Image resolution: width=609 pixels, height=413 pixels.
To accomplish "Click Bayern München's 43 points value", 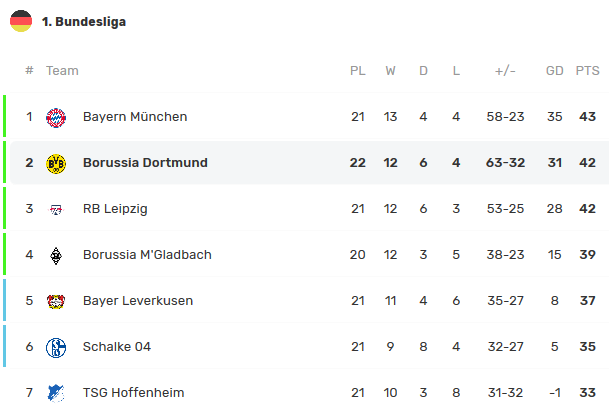I will [x=587, y=117].
